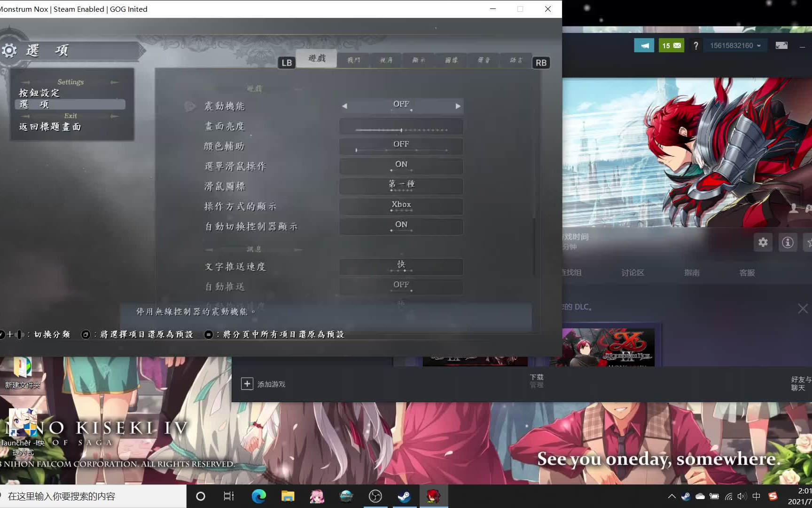This screenshot has height=508, width=812.
Task: Open 好友与聊天 in Steam
Action: click(801, 383)
